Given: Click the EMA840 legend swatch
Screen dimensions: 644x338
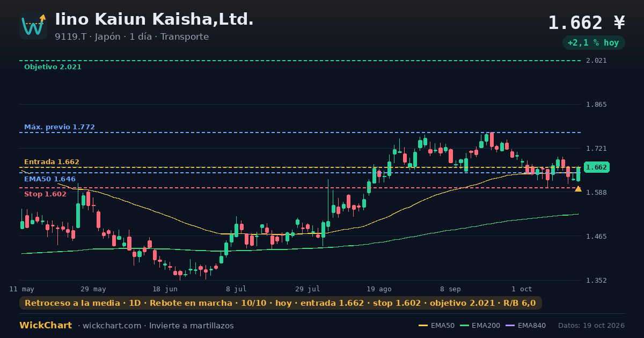Looking at the screenshot, I should tap(510, 326).
